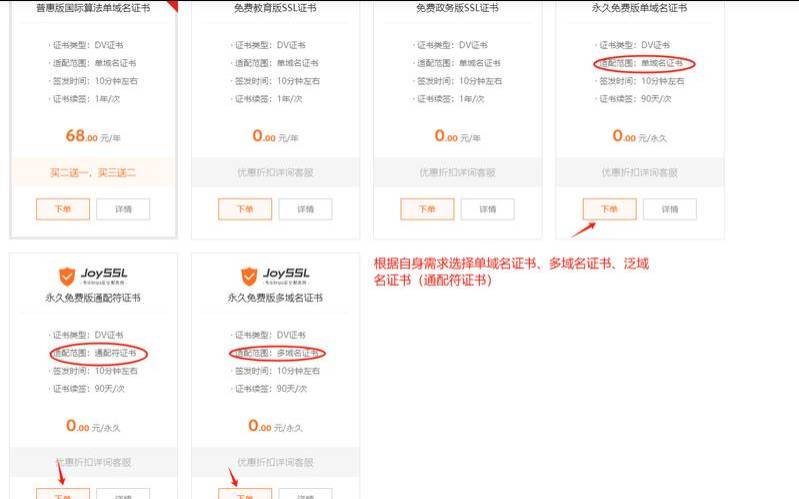Click 证书类型: DV证书 on 免费政务版SSL证书 card
The width and height of the screenshot is (799, 499).
[451, 45]
